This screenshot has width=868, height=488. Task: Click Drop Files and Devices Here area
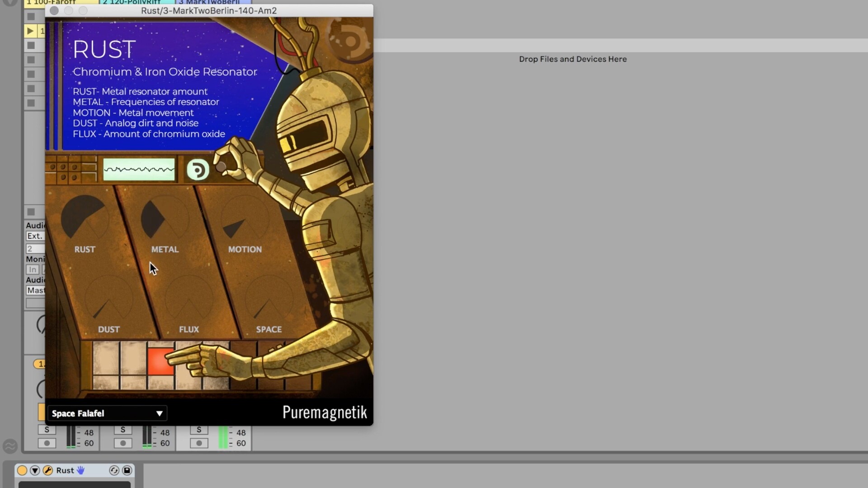pyautogui.click(x=573, y=59)
